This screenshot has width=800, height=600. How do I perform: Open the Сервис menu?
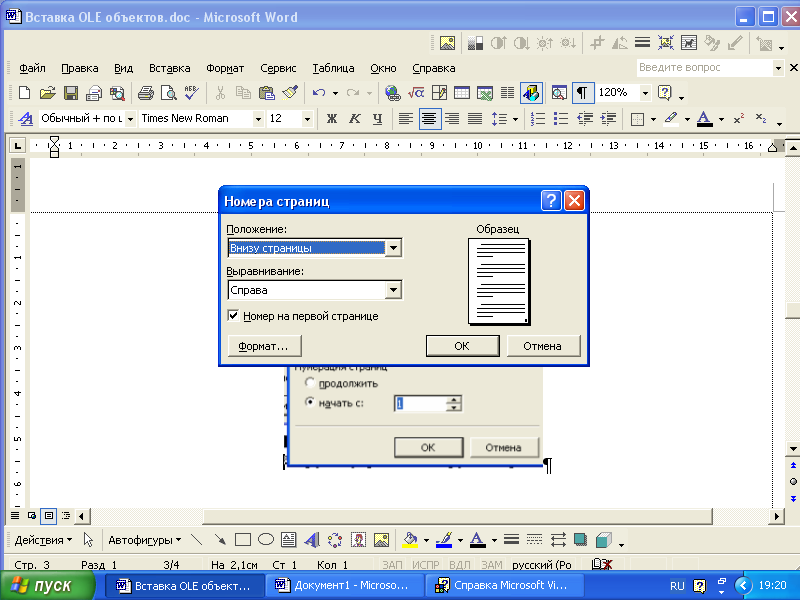[278, 68]
